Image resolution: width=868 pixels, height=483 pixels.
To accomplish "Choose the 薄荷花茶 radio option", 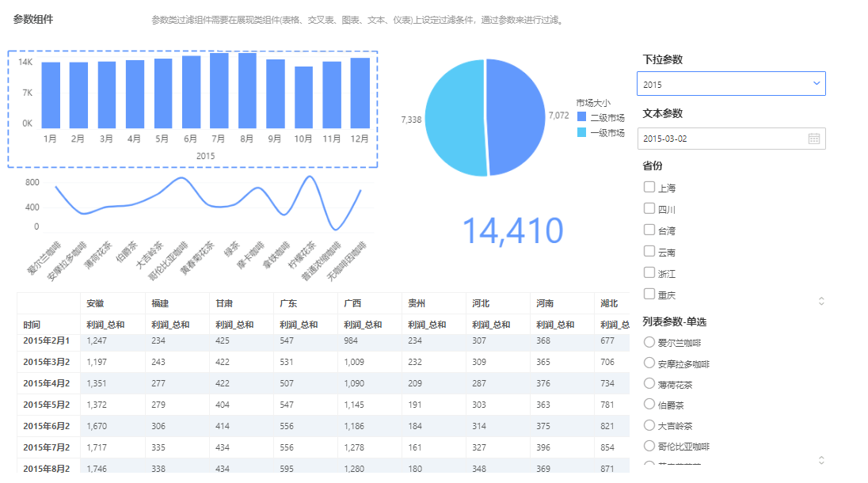I will pyautogui.click(x=649, y=384).
